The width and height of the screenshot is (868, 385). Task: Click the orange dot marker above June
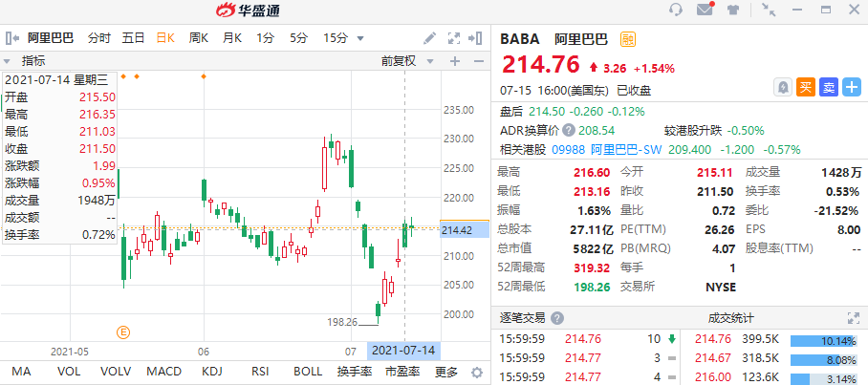pyautogui.click(x=204, y=75)
